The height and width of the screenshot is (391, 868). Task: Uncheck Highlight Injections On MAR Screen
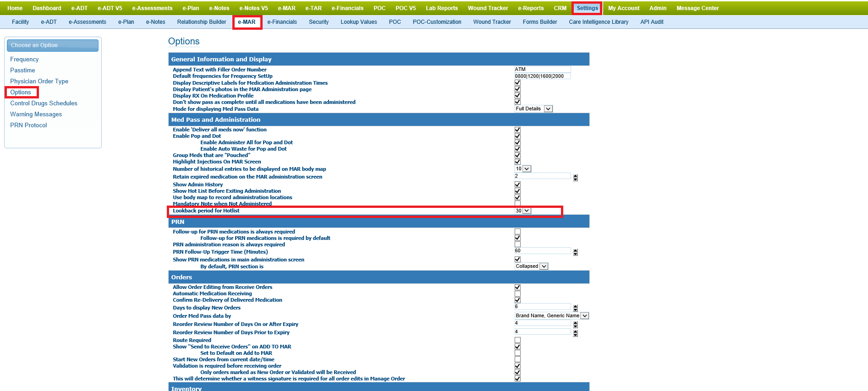pos(517,162)
